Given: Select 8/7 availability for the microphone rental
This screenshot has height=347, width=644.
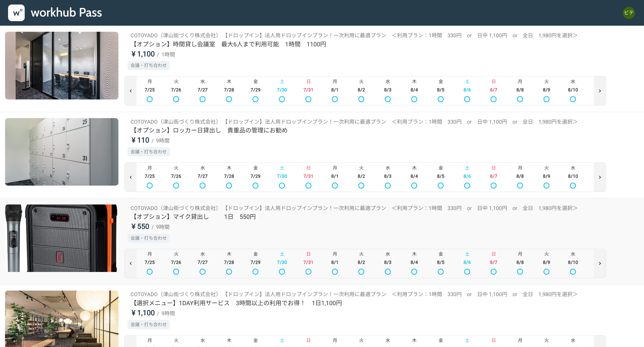Looking at the screenshot, I should 493,272.
